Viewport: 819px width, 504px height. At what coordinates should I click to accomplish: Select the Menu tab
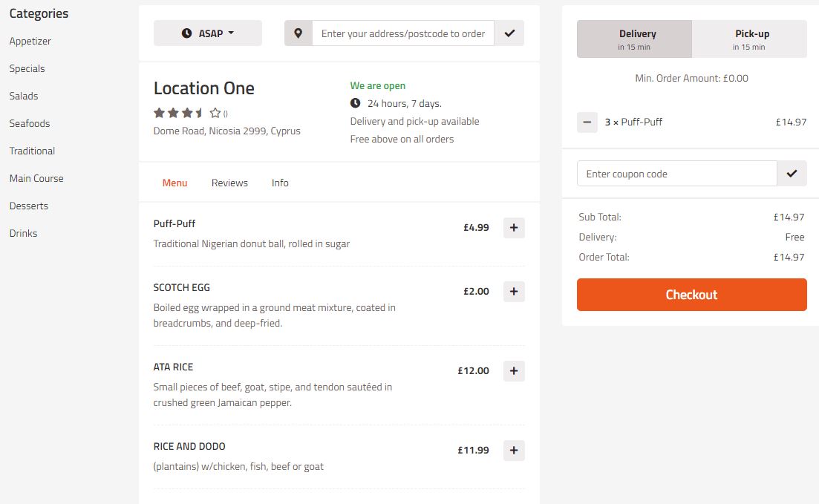point(175,183)
